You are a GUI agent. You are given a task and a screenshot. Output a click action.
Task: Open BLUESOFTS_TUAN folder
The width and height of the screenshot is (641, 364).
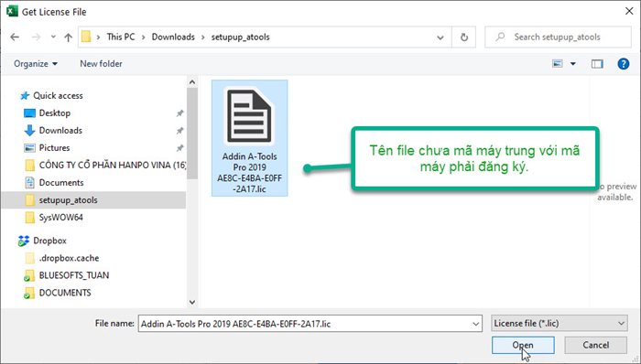[74, 275]
